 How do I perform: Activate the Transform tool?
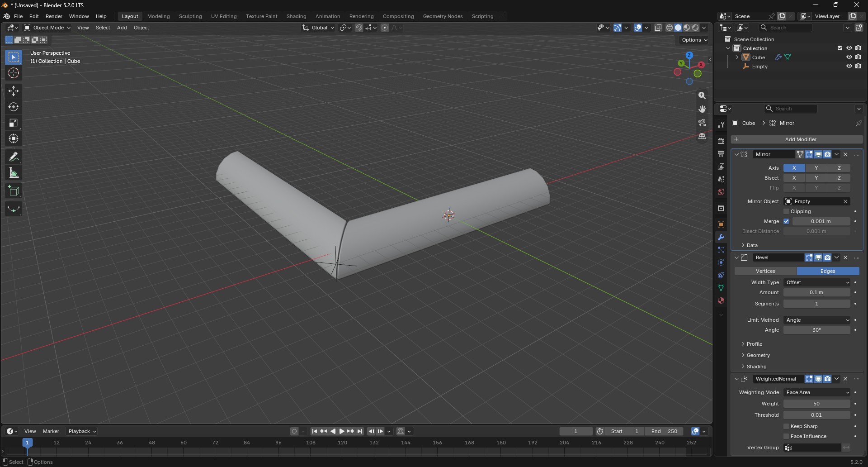(14, 138)
